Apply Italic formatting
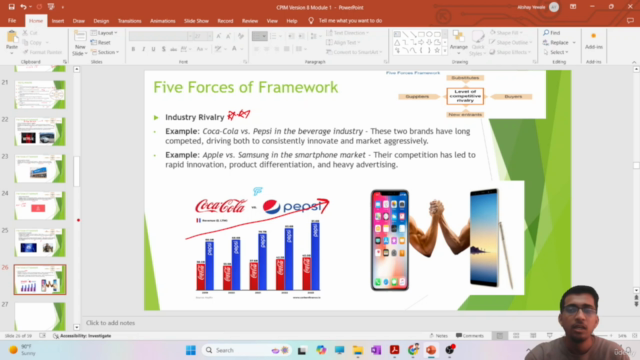 143,49
